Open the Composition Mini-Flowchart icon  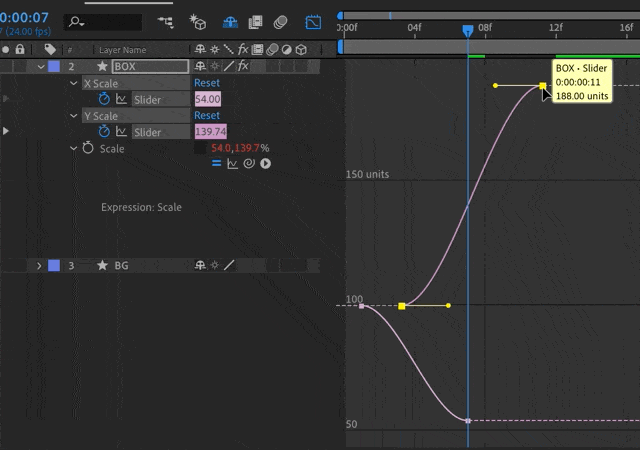(165, 21)
